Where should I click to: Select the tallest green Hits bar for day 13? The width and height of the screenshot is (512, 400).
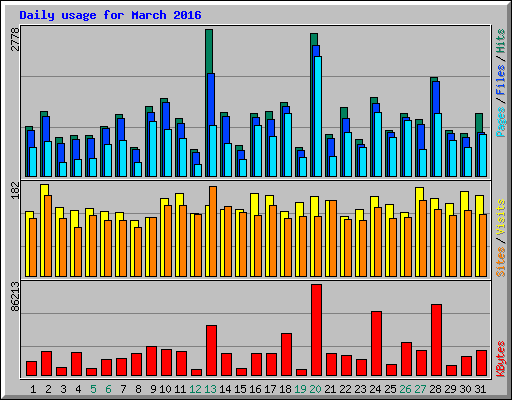tap(209, 52)
